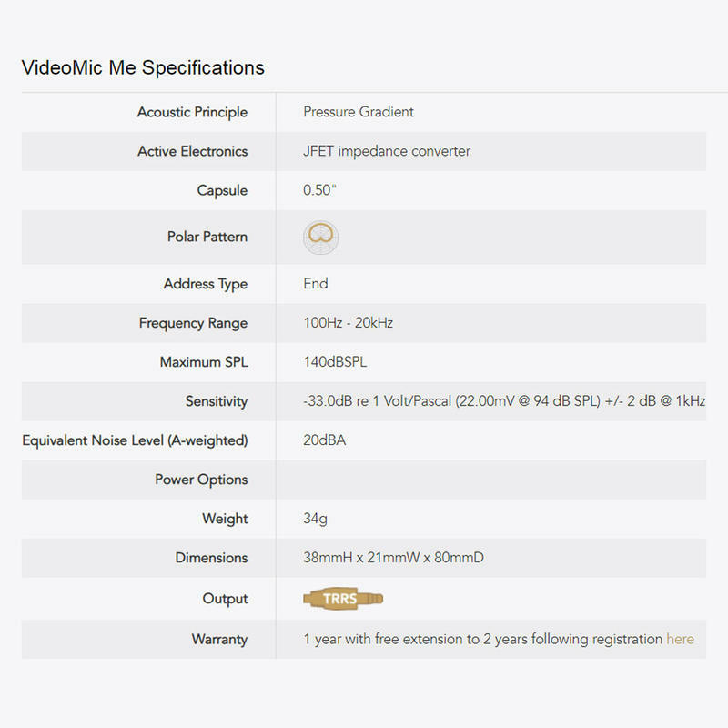Click the Pressure Gradient value
This screenshot has width=728, height=728.
359,112
